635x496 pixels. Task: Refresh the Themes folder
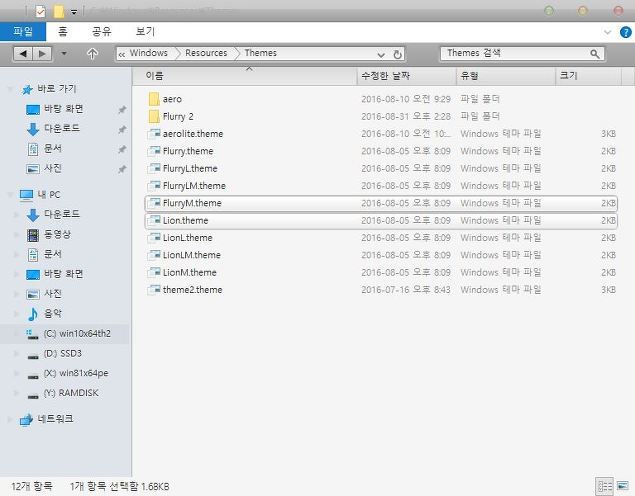click(x=398, y=54)
